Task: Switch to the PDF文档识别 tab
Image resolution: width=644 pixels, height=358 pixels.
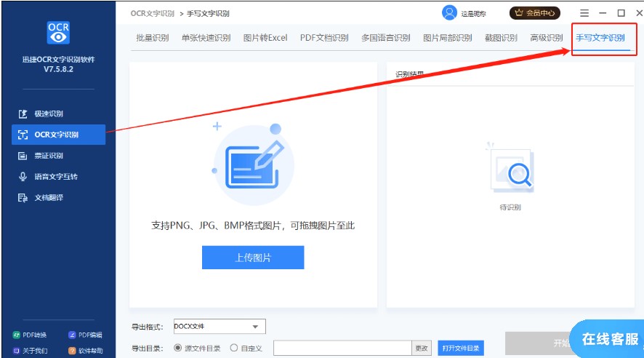Action: point(324,38)
